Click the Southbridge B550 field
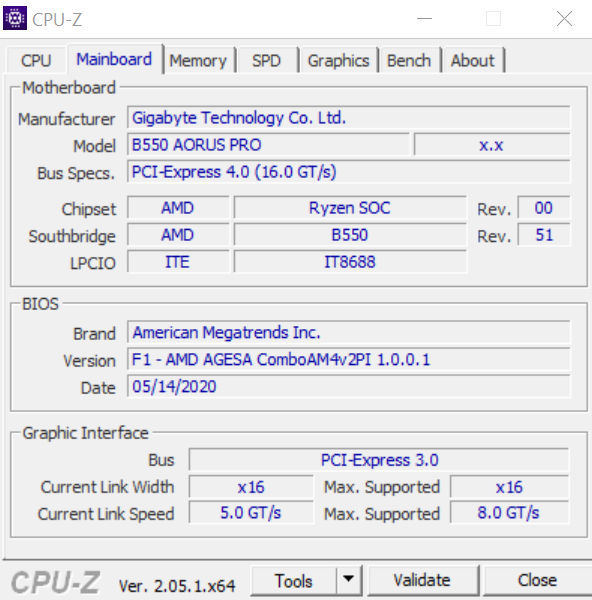 (x=350, y=235)
